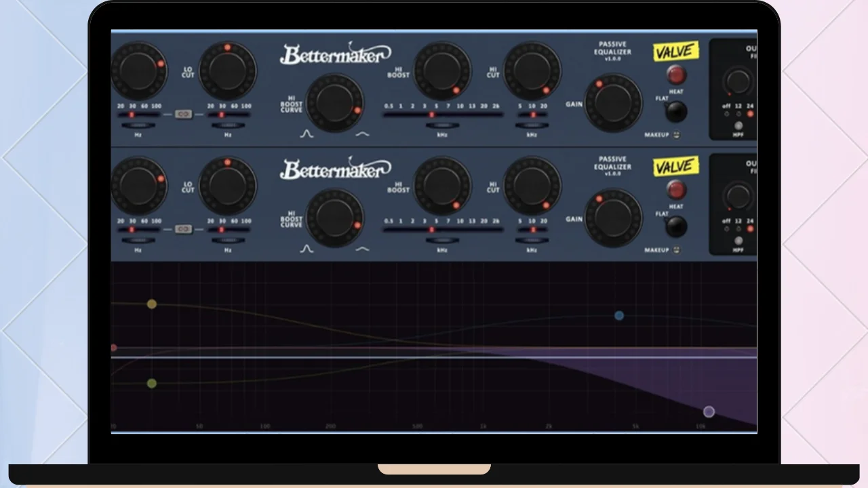Select the purple EQ node on the graph
The width and height of the screenshot is (868, 488).
click(709, 411)
